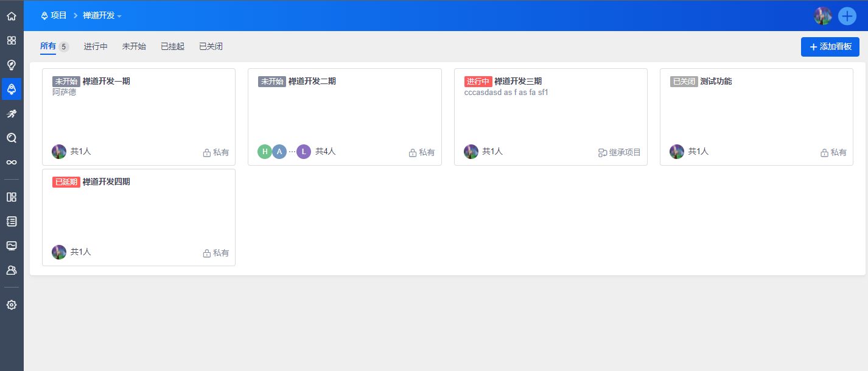Open the kanban board sidebar icon
This screenshot has width=868, height=371.
12,197
